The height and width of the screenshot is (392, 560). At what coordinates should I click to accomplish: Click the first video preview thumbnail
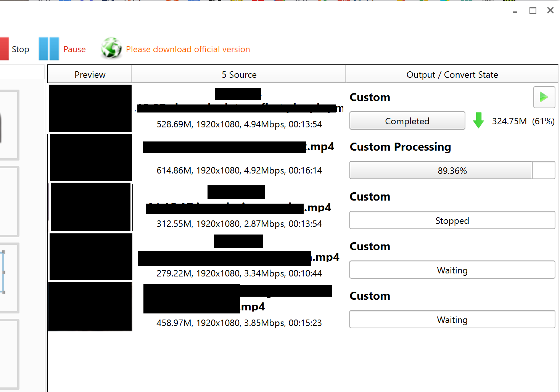(x=90, y=108)
